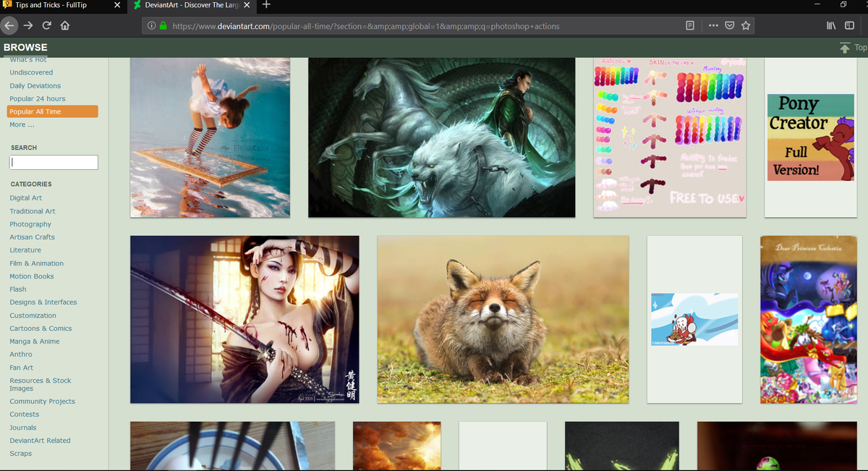Viewport: 868px width, 471px height.
Task: Close the Tips and Tricks tab
Action: pyautogui.click(x=118, y=5)
